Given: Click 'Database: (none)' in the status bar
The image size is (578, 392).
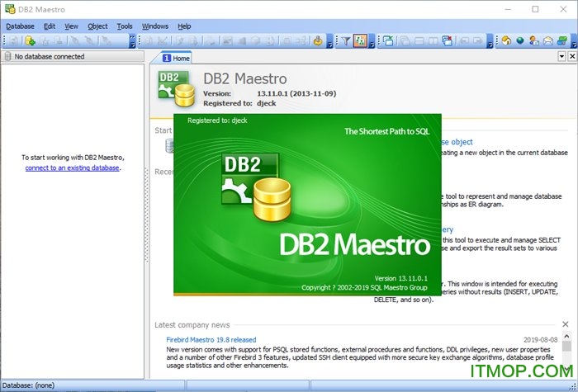Looking at the screenshot, I should point(28,385).
